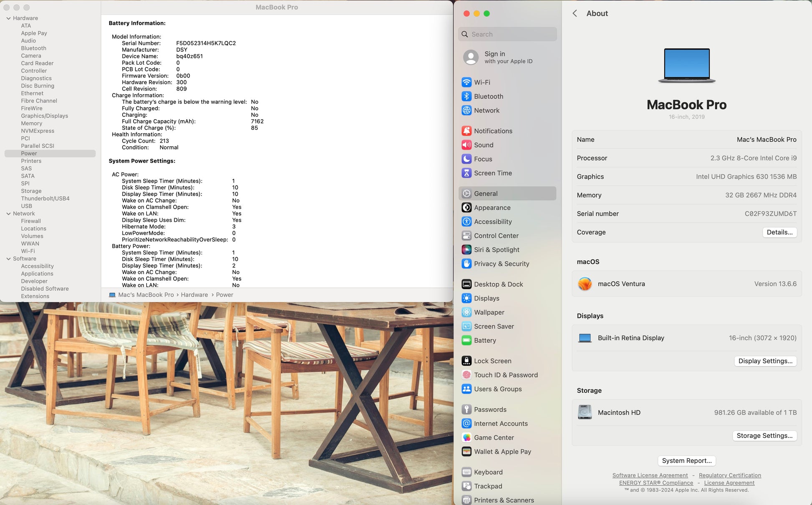Select the Focus moon icon
This screenshot has width=812, height=505.
(467, 159)
